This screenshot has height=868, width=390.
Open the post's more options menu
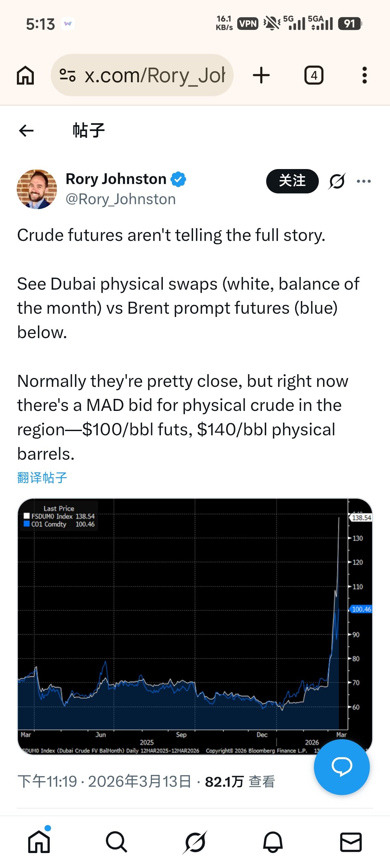pos(364,181)
